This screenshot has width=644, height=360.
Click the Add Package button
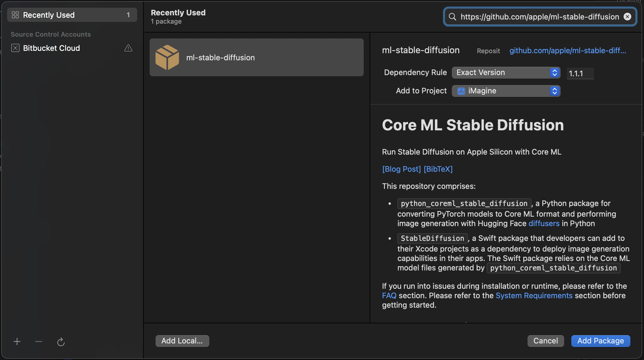pos(601,341)
